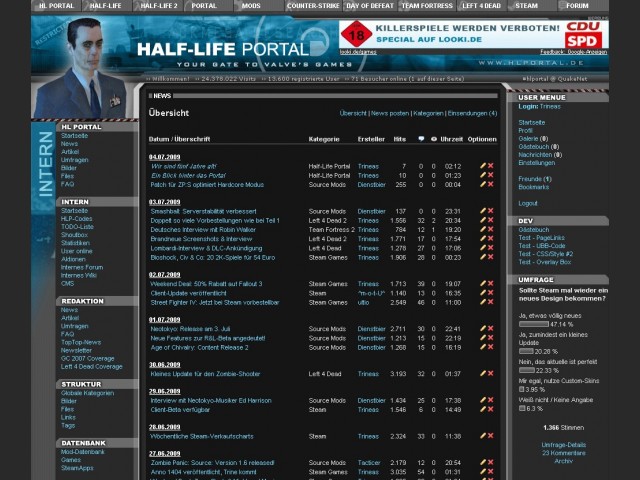Screen dimensions: 640x480
Task: Edit 'Neue Features zur R&L-Beta' entry
Action: (483, 338)
